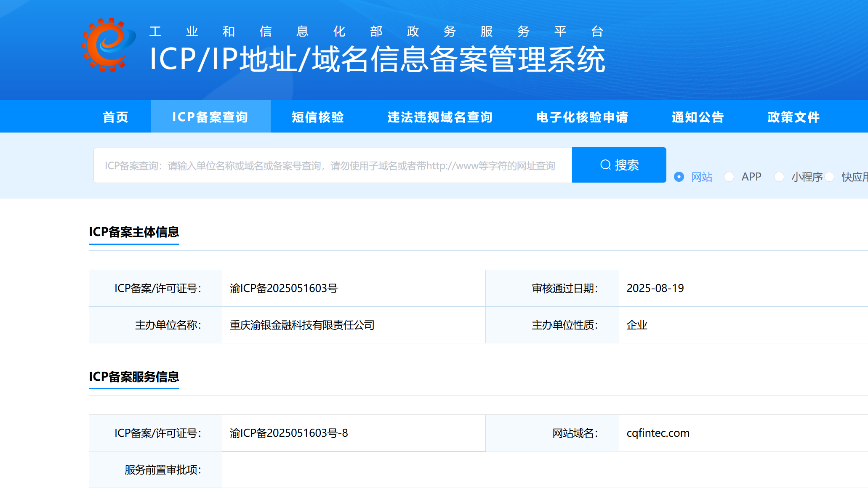Select the 小程序 radio button
This screenshot has width=868, height=491.
(x=779, y=177)
